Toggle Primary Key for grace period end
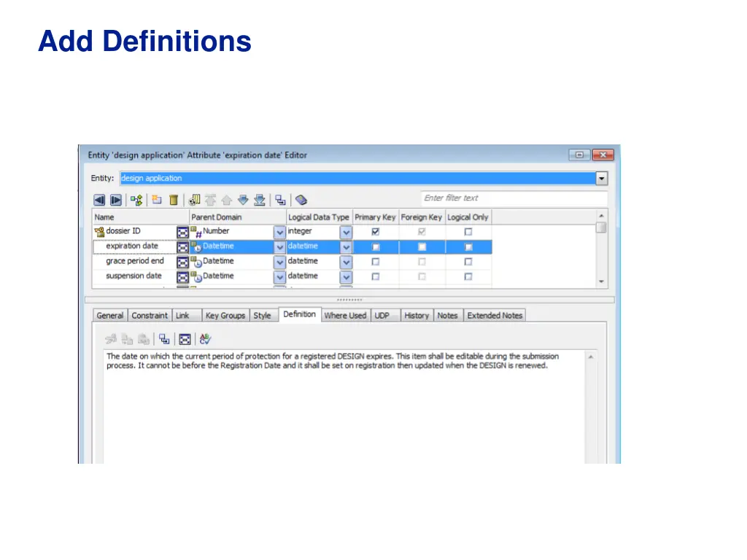Screen dimensions: 747x560 tap(376, 262)
